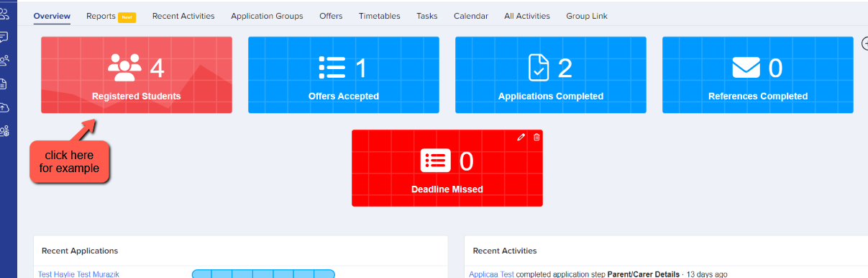This screenshot has width=868, height=278.
Task: Open the user management sidebar icon
Action: 4,60
